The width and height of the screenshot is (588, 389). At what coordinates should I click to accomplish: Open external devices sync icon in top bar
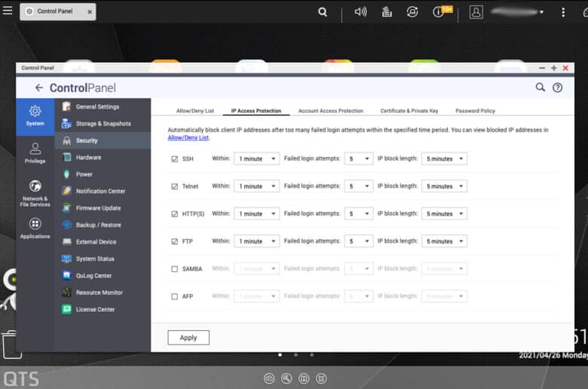click(x=412, y=12)
